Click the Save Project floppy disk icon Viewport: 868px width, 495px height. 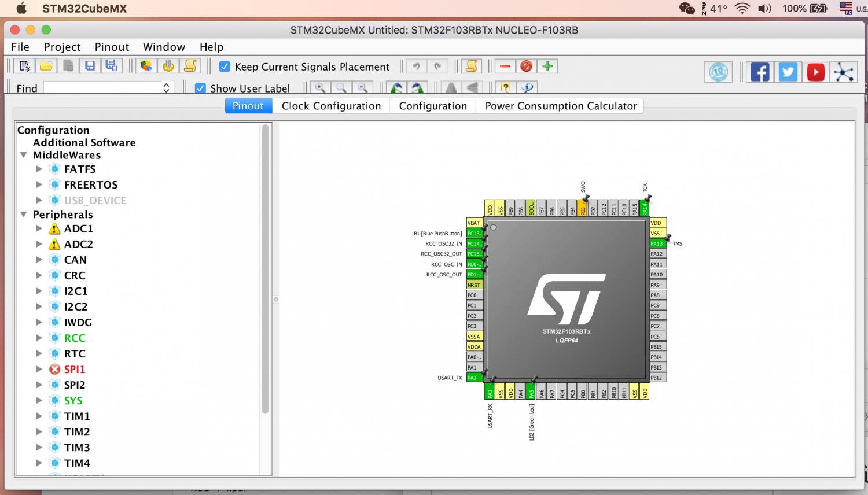click(x=90, y=66)
